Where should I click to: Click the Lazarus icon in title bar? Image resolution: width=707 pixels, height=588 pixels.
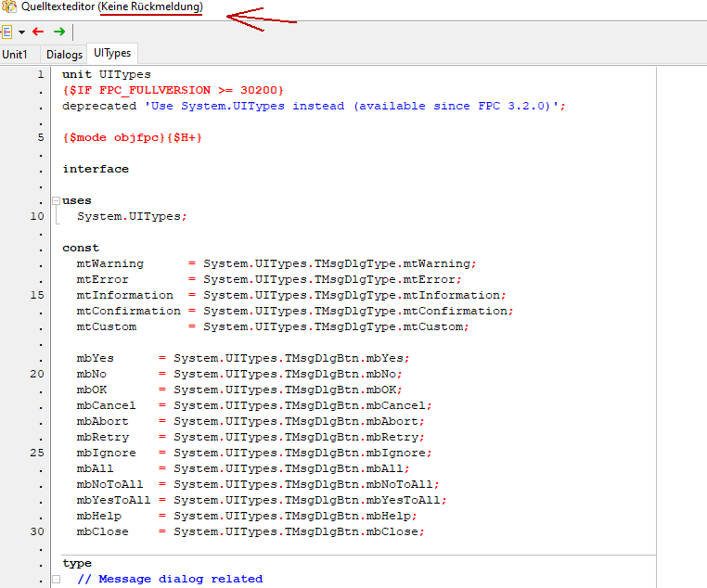[x=8, y=6]
